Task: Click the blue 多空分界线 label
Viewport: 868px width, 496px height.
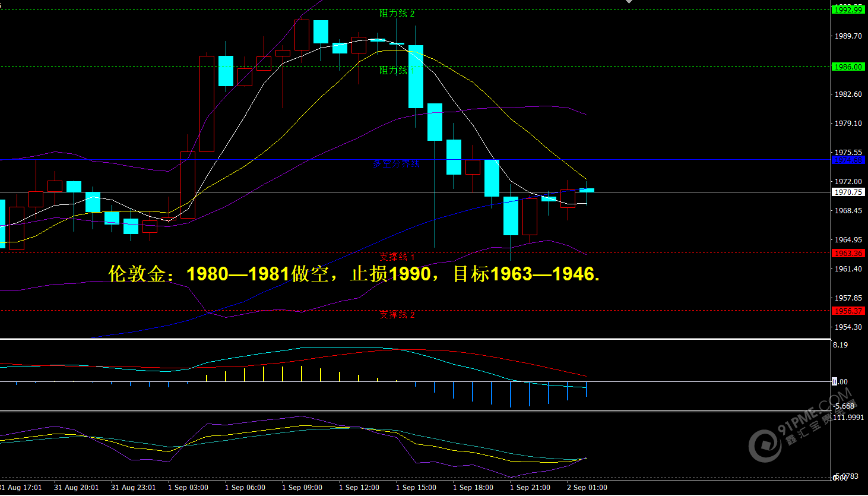Action: [x=396, y=163]
